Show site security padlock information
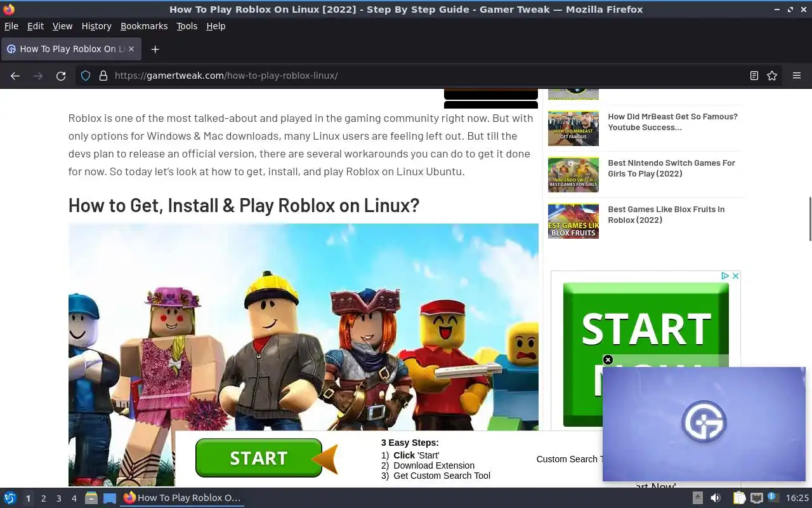The image size is (812, 508). coord(103,76)
